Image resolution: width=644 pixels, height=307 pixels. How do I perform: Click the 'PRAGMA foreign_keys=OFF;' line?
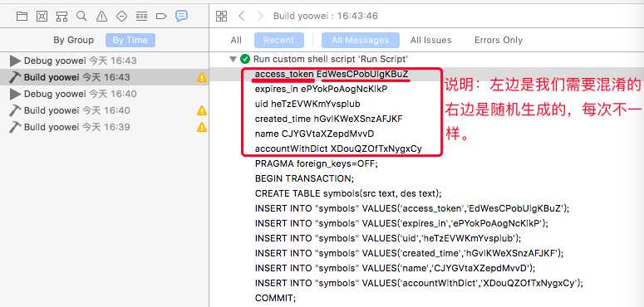[x=317, y=163]
